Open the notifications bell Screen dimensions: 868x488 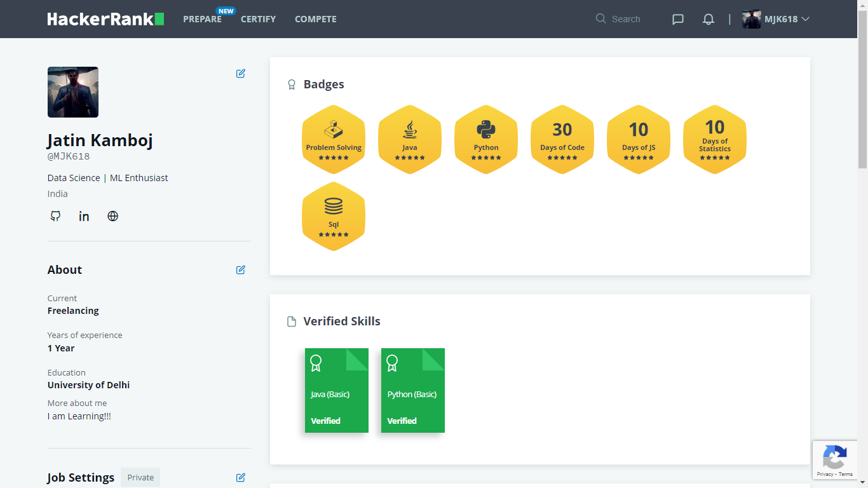pyautogui.click(x=708, y=19)
